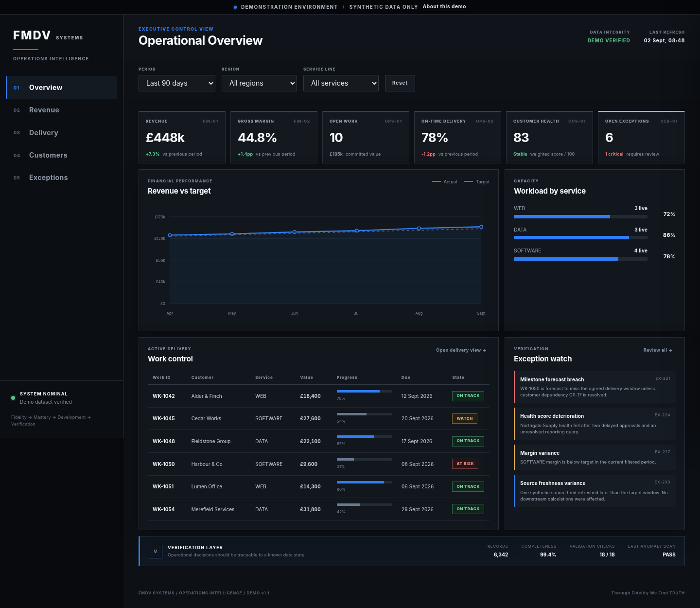The width and height of the screenshot is (700, 608).
Task: Click the green System Nominal status dot
Action: [13, 398]
